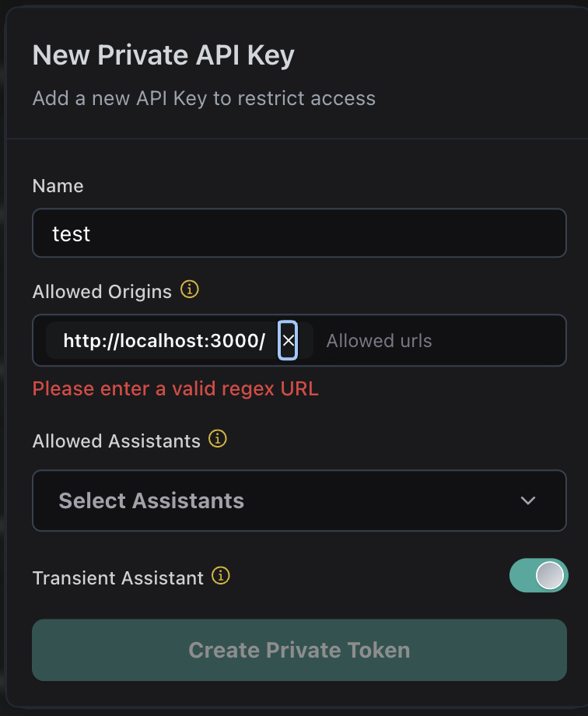The height and width of the screenshot is (716, 588).
Task: Click the "Select Assistants" placeholder text
Action: pos(152,500)
